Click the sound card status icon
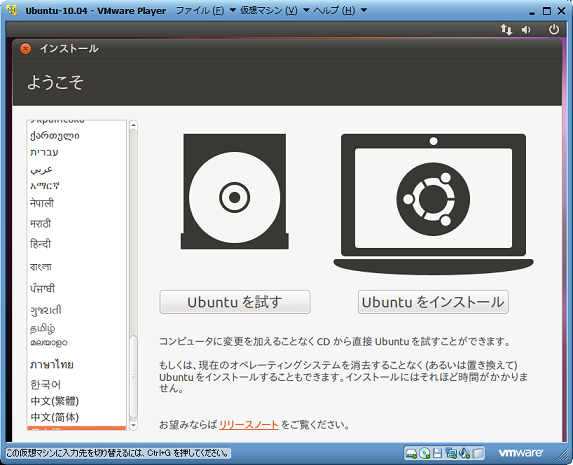The width and height of the screenshot is (573, 465). [464, 453]
